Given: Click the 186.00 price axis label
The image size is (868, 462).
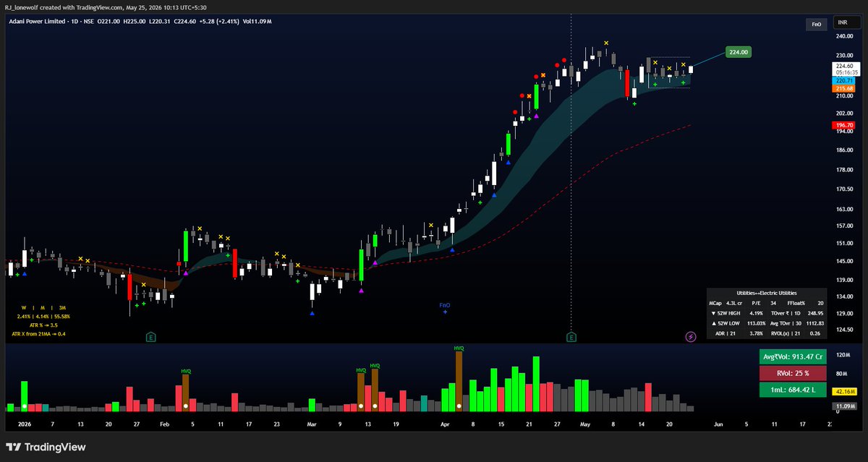Looking at the screenshot, I should 845,150.
